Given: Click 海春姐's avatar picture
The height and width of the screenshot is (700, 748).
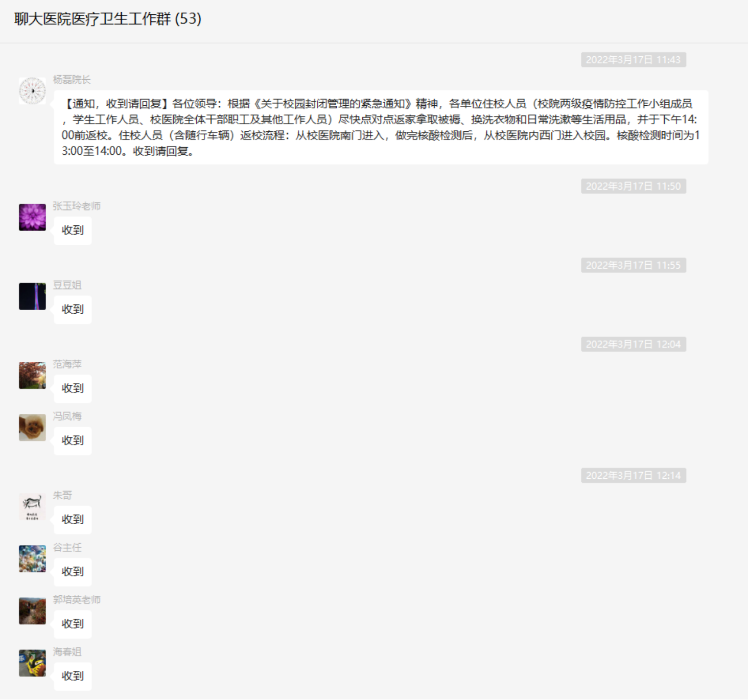Looking at the screenshot, I should pos(32,663).
